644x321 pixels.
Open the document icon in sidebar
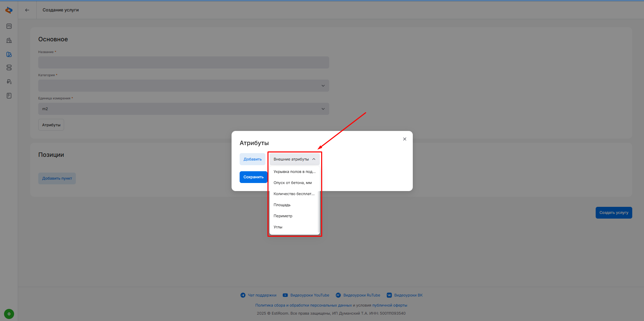[x=9, y=96]
